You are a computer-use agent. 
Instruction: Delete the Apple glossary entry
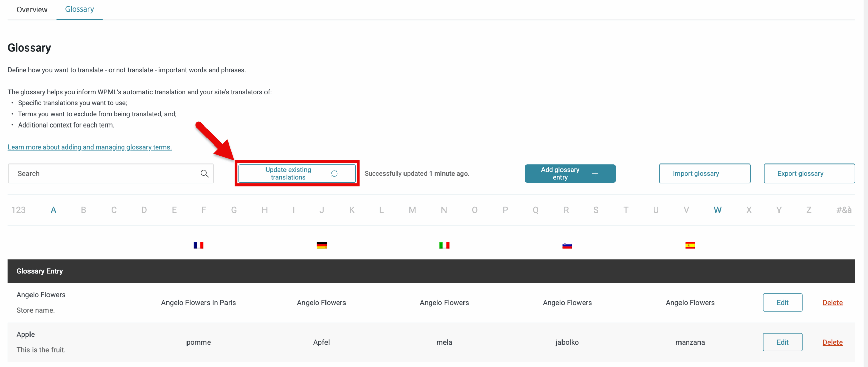[x=832, y=342]
